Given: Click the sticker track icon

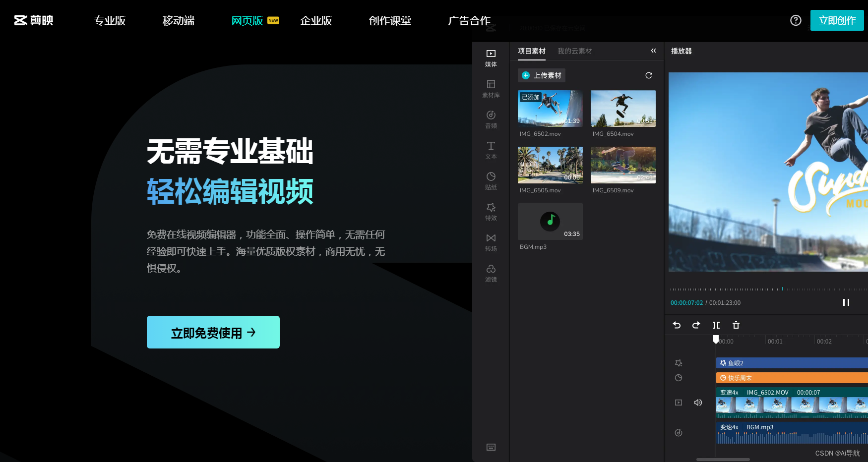Looking at the screenshot, I should point(679,378).
